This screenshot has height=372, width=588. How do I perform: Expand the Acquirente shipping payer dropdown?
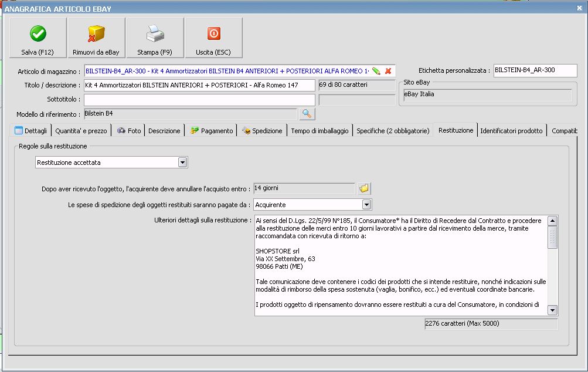coord(366,205)
